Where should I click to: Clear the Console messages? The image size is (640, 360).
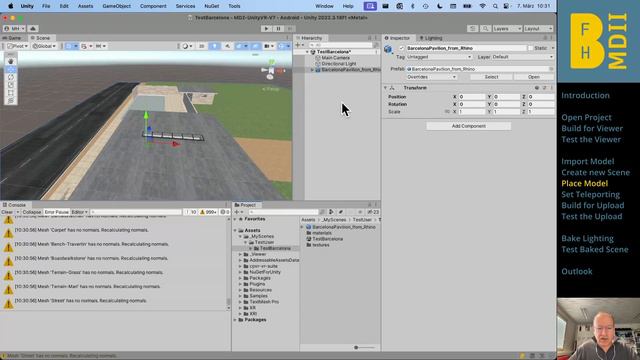click(7, 212)
